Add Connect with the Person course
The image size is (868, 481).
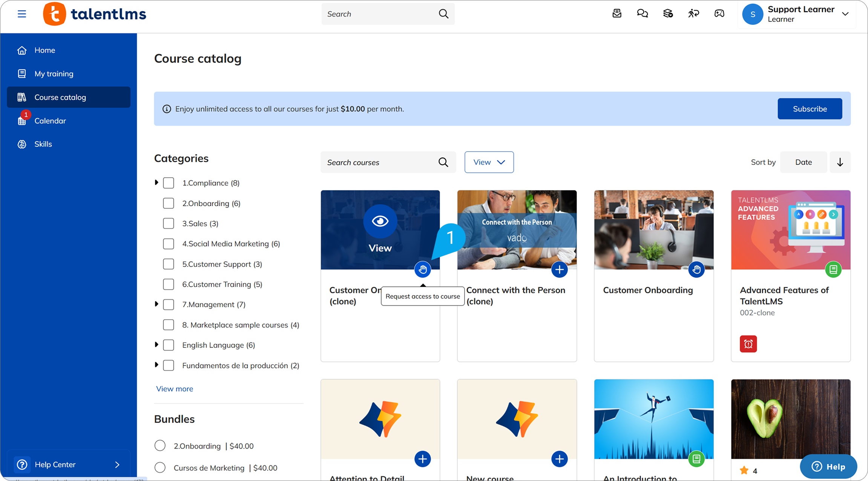(559, 270)
